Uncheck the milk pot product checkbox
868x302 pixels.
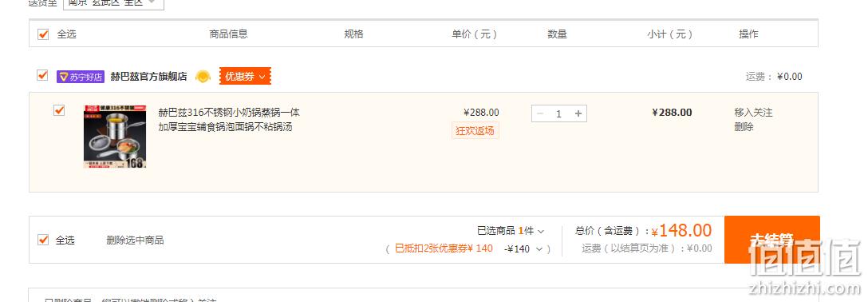click(59, 110)
